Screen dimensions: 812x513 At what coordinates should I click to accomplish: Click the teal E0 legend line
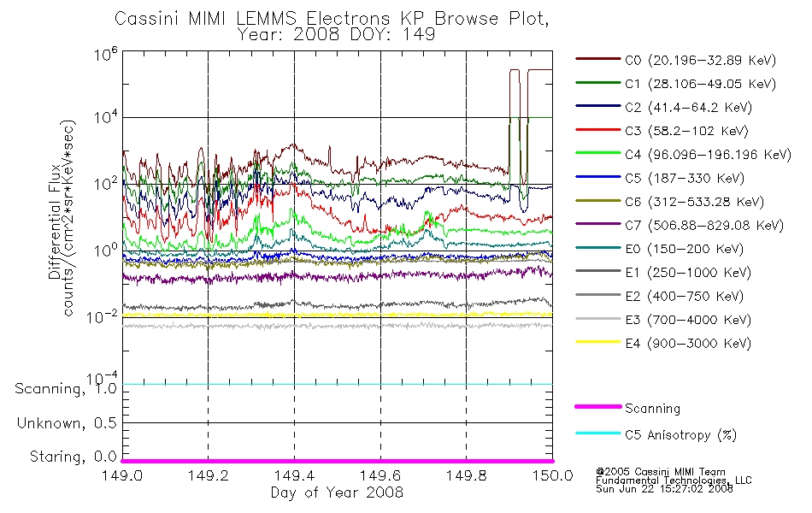[x=598, y=248]
